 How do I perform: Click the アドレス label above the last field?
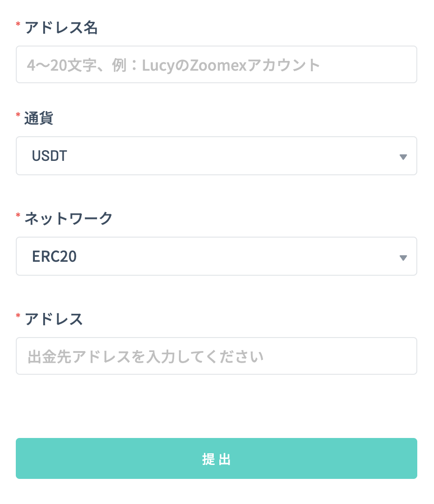pyautogui.click(x=53, y=319)
